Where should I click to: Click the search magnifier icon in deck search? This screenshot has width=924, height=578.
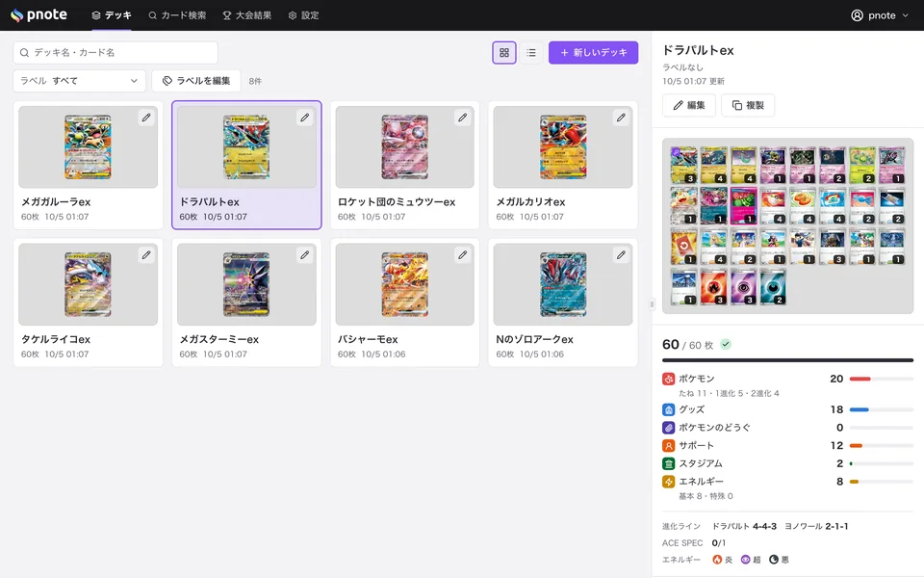click(24, 52)
